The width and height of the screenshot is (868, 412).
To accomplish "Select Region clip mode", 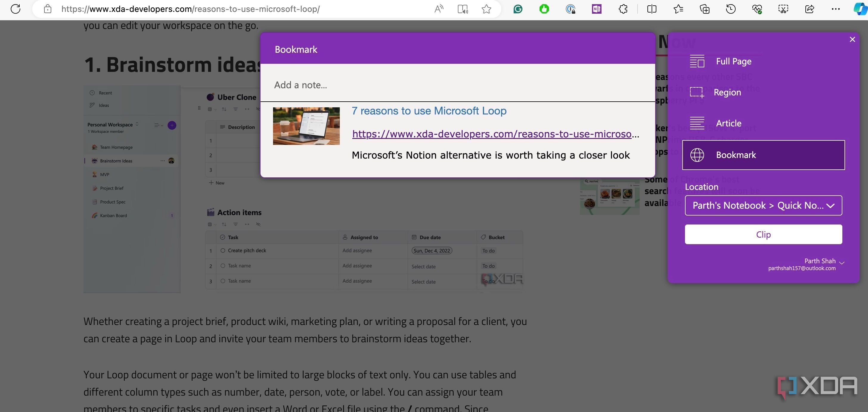I will tap(763, 92).
